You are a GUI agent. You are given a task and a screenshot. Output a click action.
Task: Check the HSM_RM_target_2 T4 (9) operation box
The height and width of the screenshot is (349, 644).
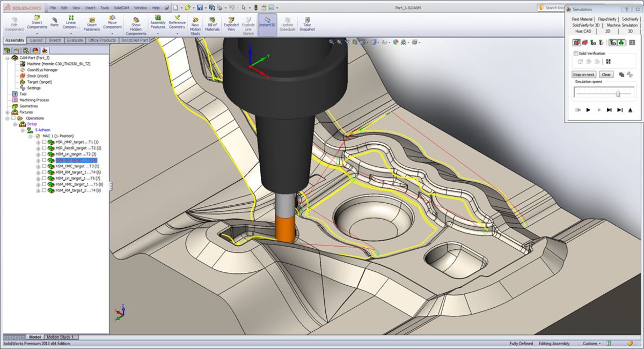click(x=45, y=190)
